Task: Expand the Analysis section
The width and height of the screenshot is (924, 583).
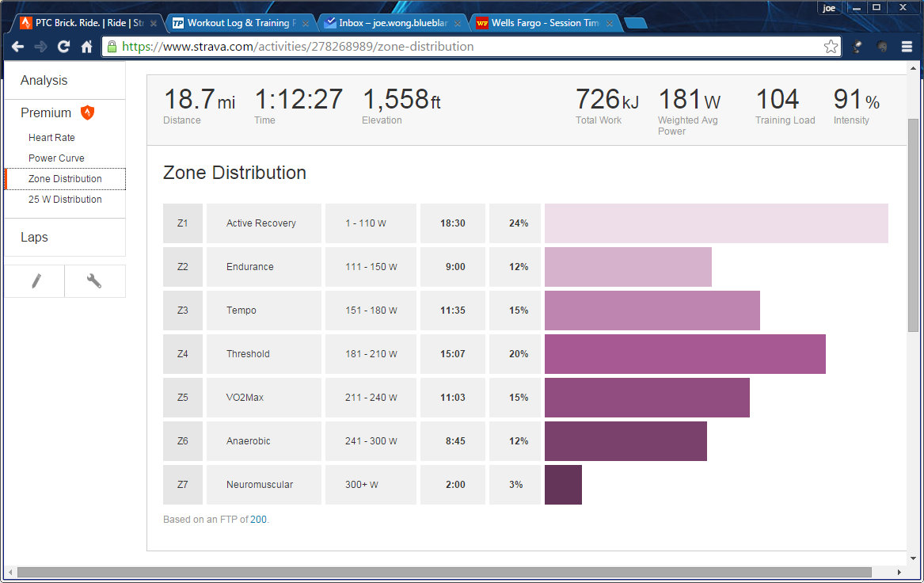Action: coord(44,81)
